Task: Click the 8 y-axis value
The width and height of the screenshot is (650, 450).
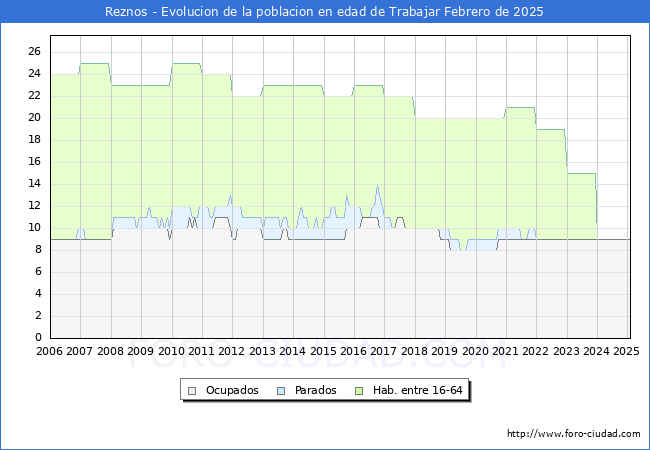Action: [38, 249]
